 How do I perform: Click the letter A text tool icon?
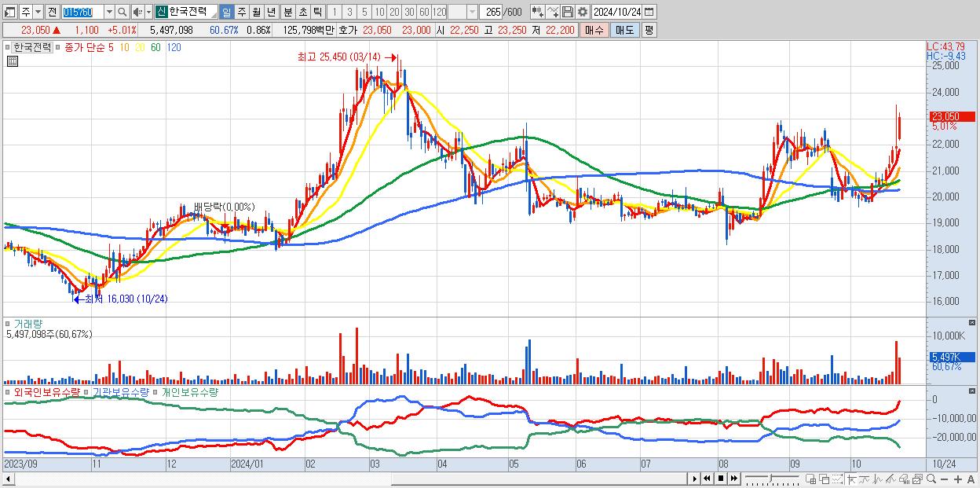[971, 479]
